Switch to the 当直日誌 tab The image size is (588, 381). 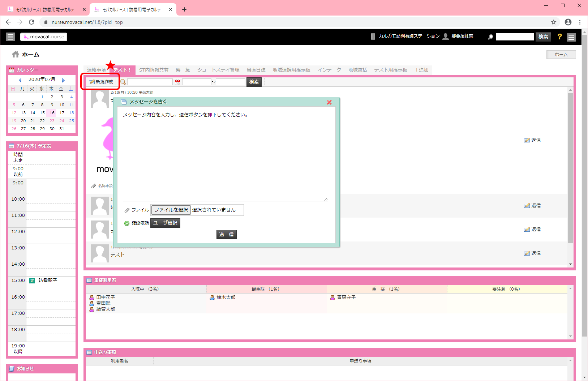tap(256, 70)
